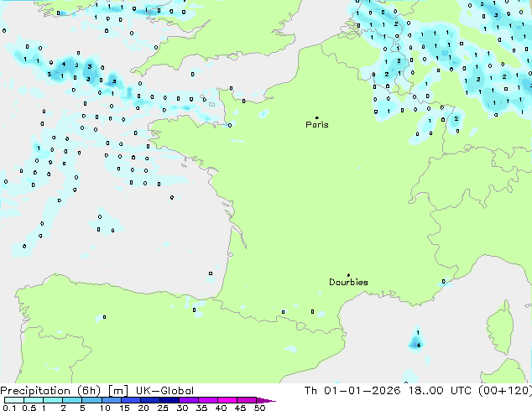This screenshot has height=411, width=532.
Task: Select the Dourbies location dot marker
Action: (x=348, y=275)
